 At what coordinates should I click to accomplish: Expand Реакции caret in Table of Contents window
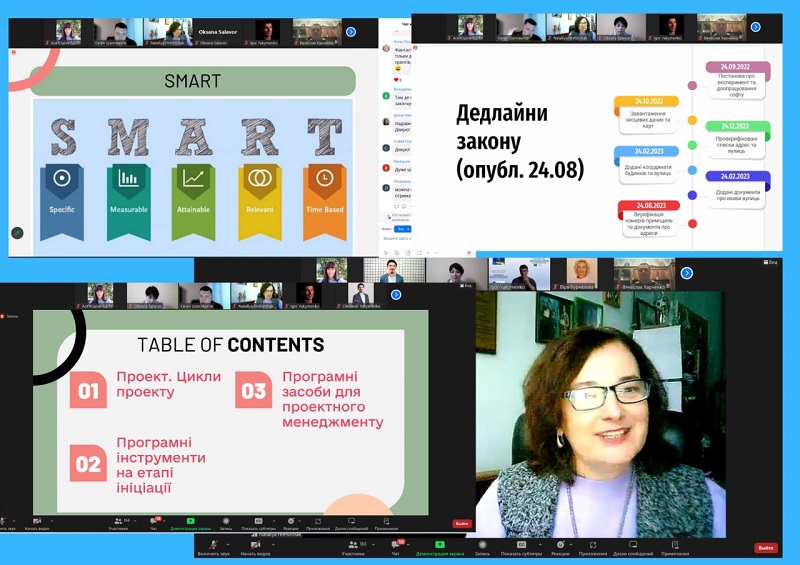pyautogui.click(x=299, y=521)
